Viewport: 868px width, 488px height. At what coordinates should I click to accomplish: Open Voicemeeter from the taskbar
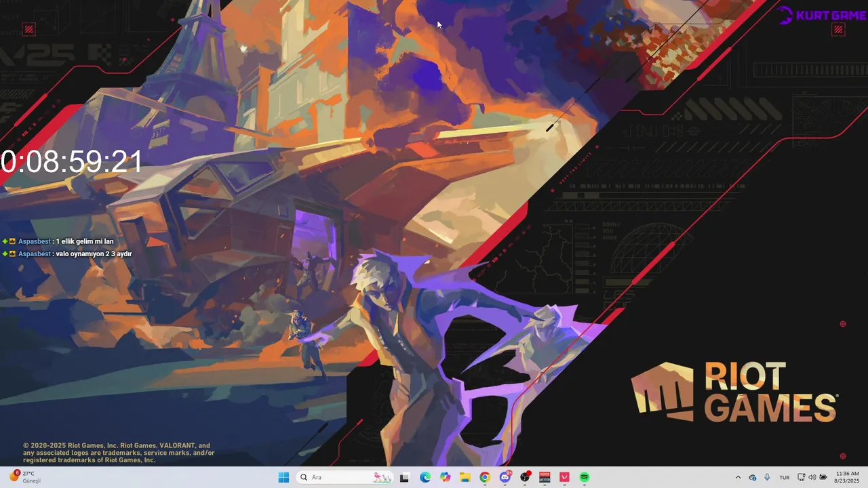[545, 477]
